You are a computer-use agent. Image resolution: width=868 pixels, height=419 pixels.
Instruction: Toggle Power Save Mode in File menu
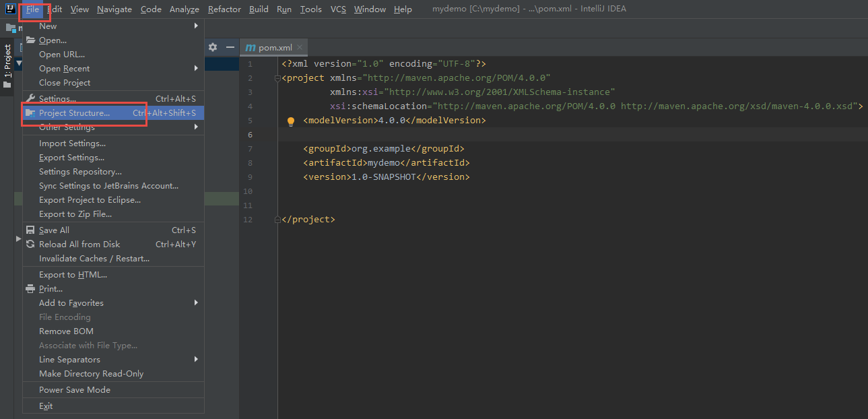coord(75,390)
